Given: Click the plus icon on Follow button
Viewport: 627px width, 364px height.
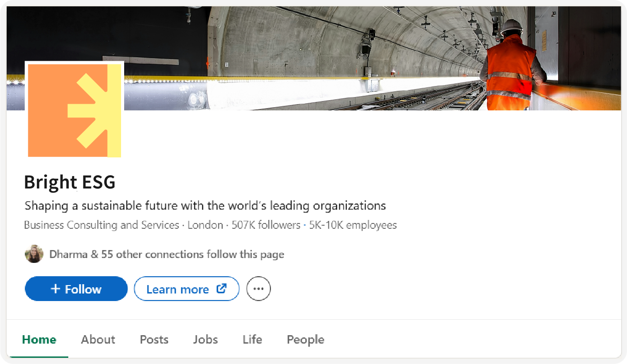Looking at the screenshot, I should 55,289.
